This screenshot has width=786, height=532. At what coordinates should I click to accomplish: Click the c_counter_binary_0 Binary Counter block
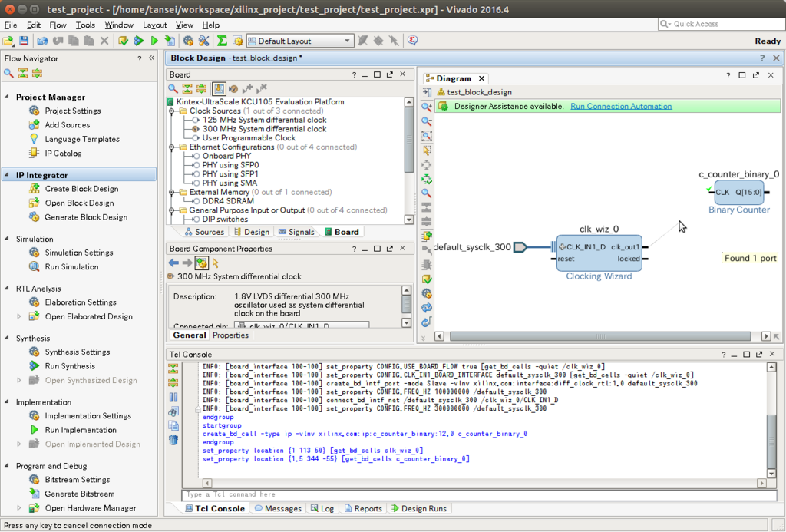coord(739,193)
